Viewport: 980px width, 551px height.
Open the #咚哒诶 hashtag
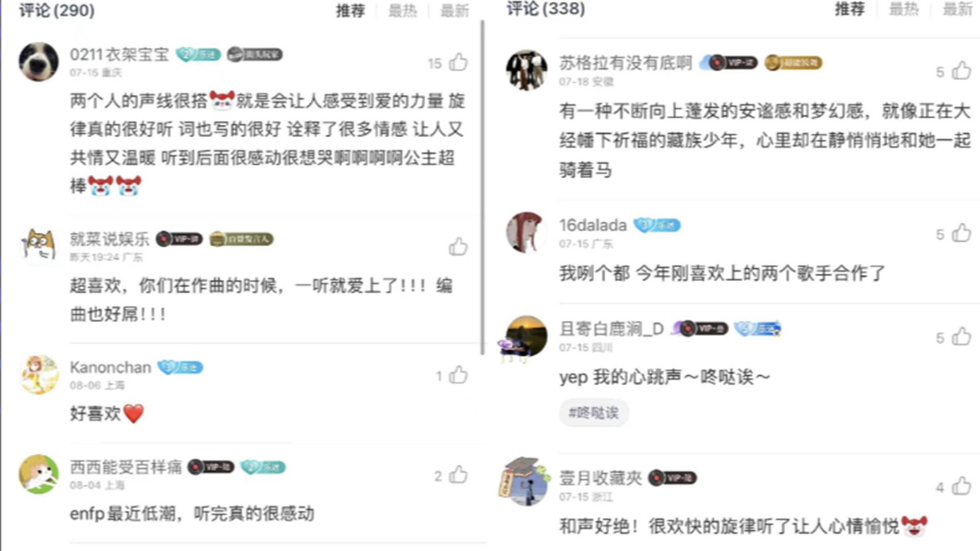click(x=594, y=412)
